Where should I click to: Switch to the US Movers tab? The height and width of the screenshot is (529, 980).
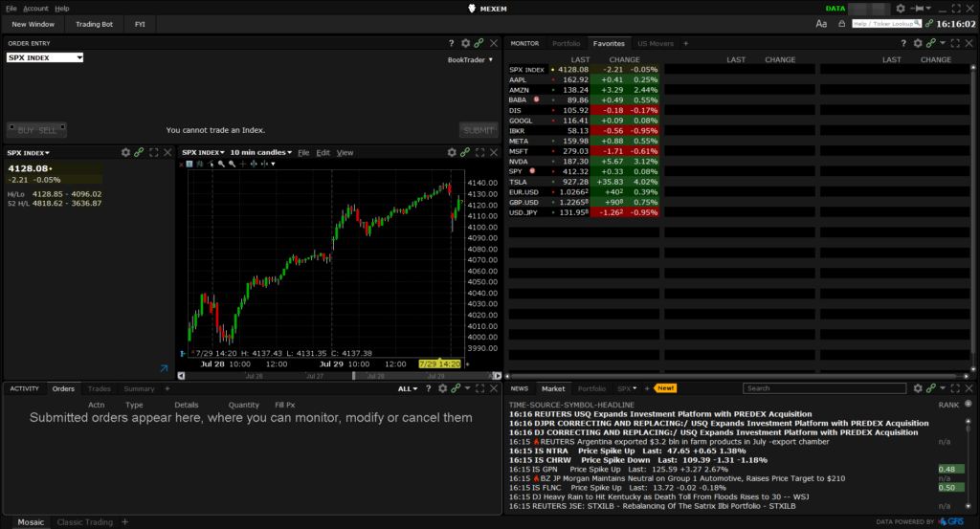point(655,43)
